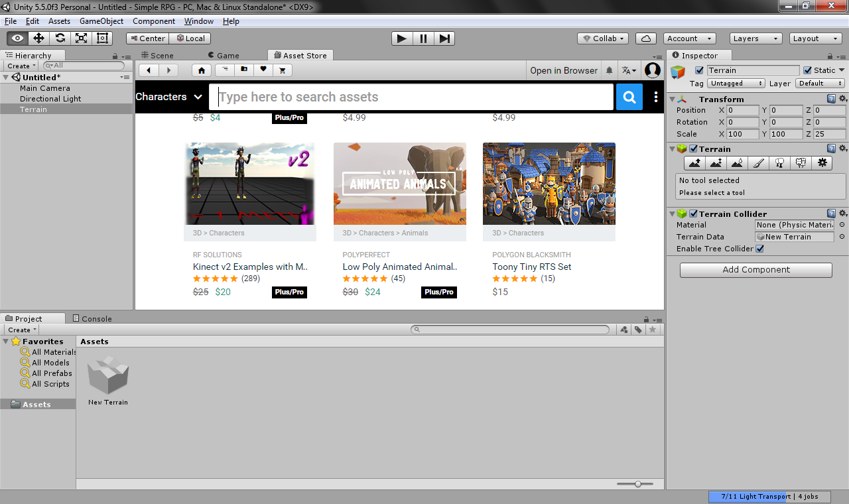Go back in Asset Store
The image size is (849, 504).
click(149, 70)
